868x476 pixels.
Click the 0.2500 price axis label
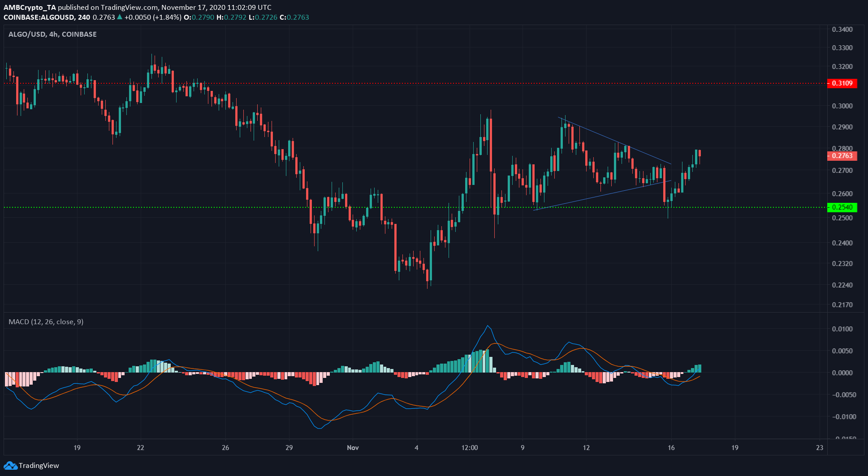point(842,218)
